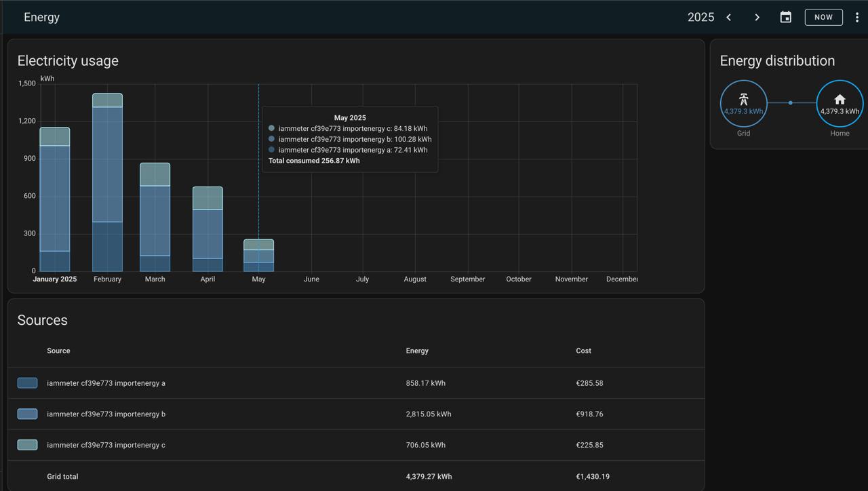Open the iammeter importenergy c source row
Screen dimensions: 868x491
(x=106, y=445)
